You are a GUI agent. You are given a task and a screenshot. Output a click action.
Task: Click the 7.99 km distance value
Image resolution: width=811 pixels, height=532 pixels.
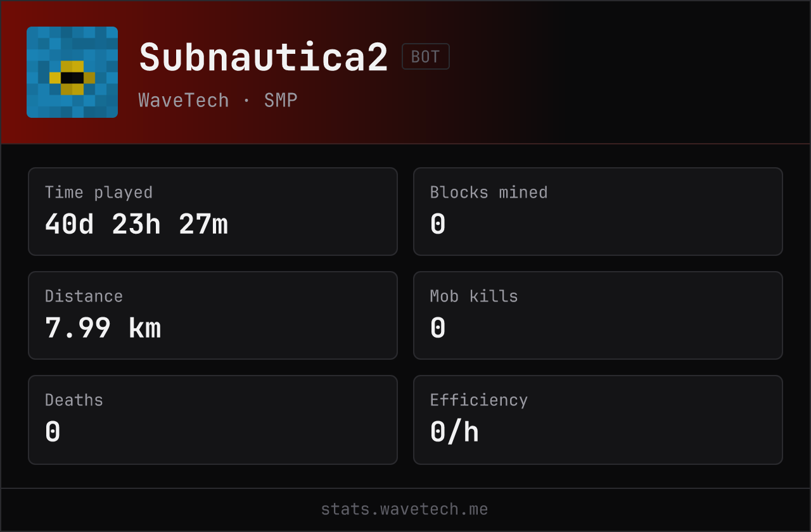103,328
